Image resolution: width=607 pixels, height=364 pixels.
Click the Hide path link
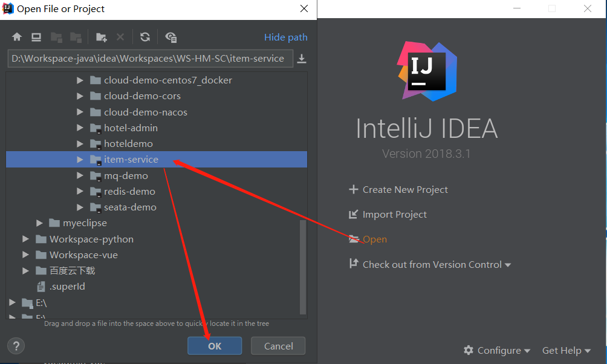coord(285,37)
